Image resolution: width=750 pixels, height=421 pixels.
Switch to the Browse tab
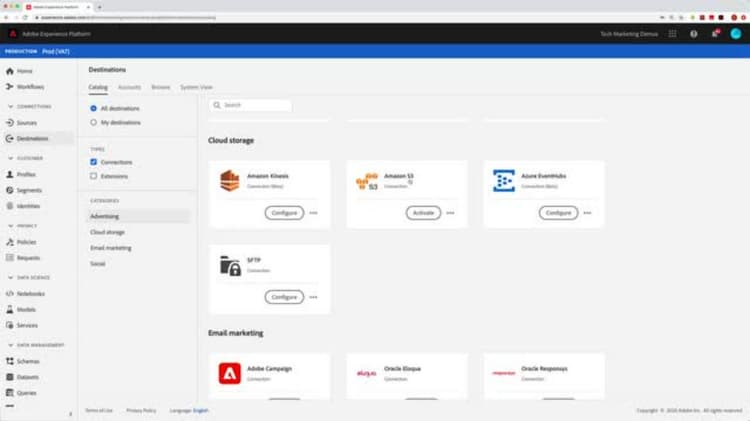tap(161, 87)
